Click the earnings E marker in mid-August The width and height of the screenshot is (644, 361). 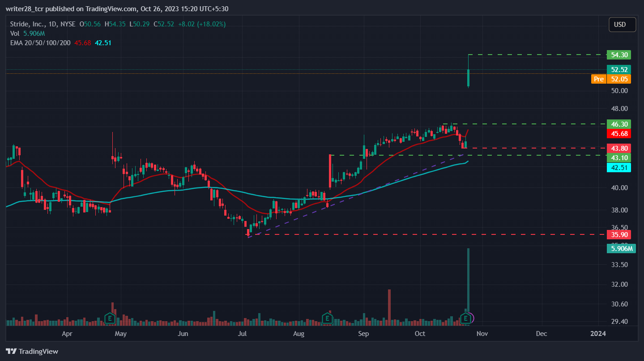327,318
